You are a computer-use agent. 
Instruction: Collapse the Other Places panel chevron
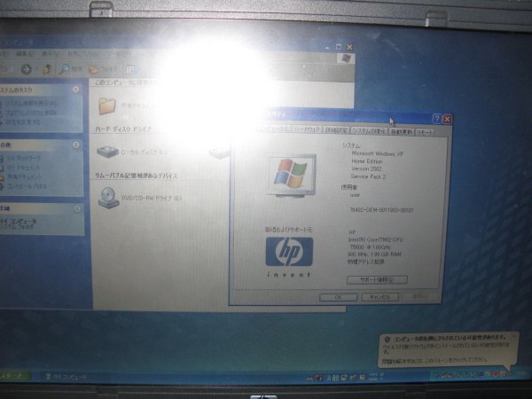pos(76,145)
